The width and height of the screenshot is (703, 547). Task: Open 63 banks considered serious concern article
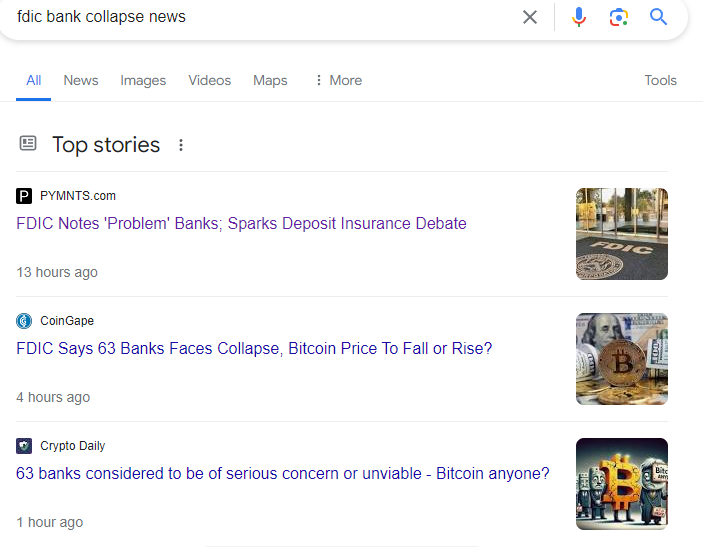(282, 473)
